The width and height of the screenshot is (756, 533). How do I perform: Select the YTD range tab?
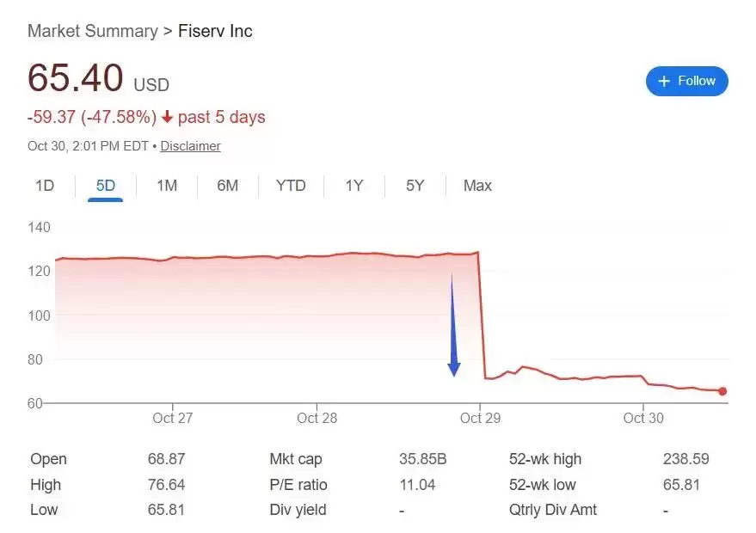tap(291, 186)
